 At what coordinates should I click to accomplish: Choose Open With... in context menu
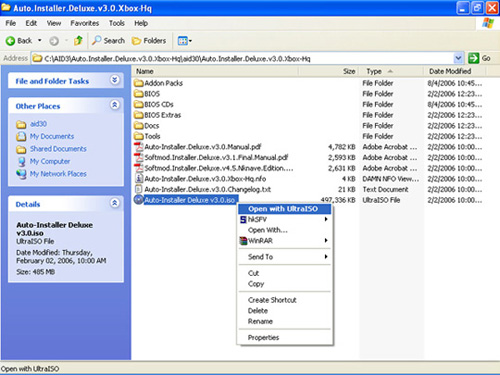coord(285,230)
